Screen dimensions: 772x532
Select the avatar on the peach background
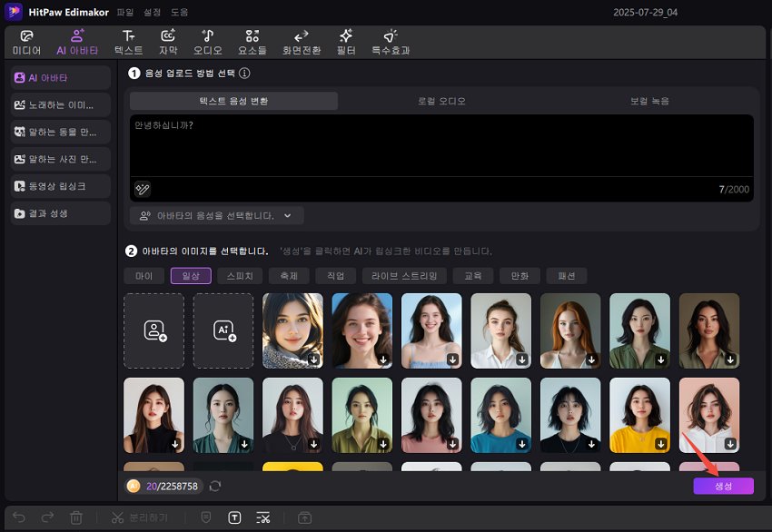[x=709, y=415]
